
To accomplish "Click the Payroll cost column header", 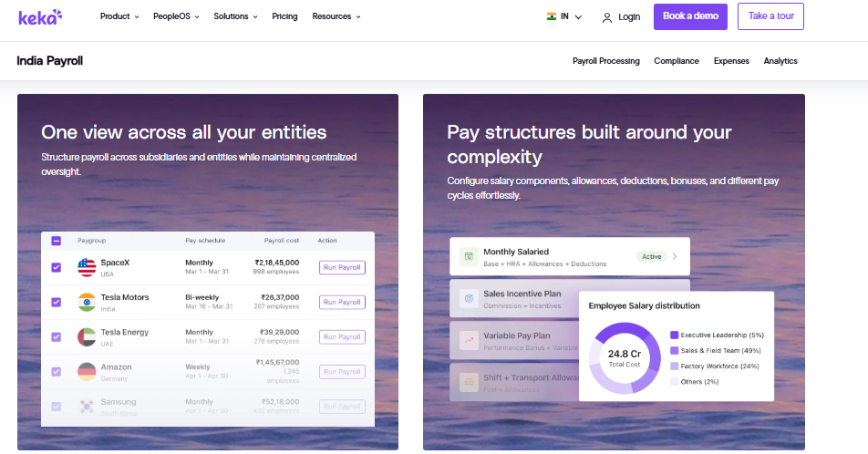I will tap(281, 241).
